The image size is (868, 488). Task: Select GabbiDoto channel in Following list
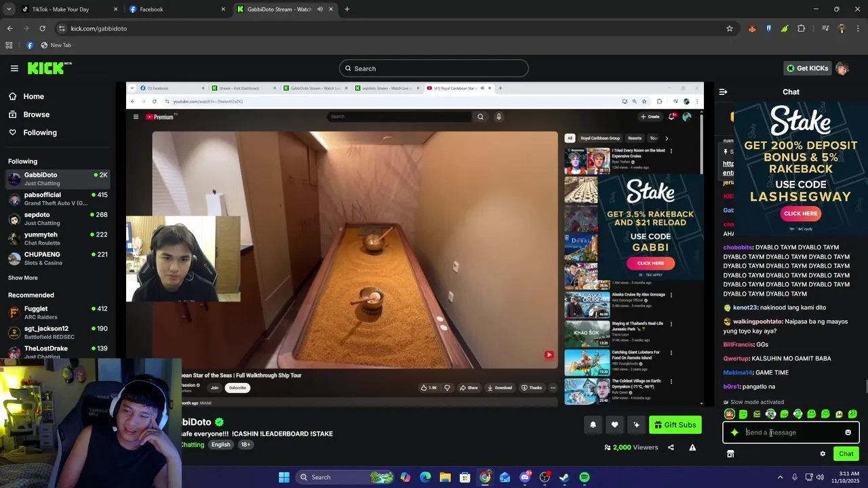click(58, 179)
